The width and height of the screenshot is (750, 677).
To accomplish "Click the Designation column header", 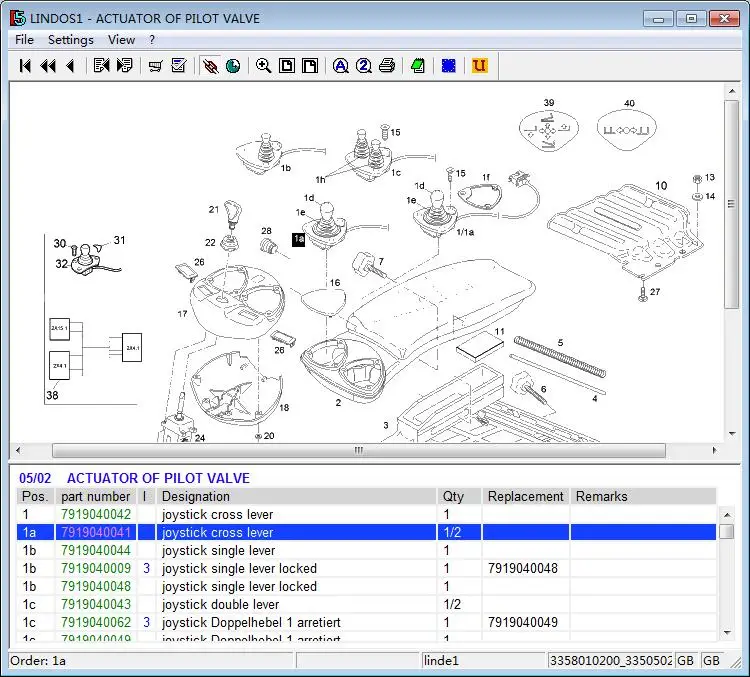I will pos(196,496).
